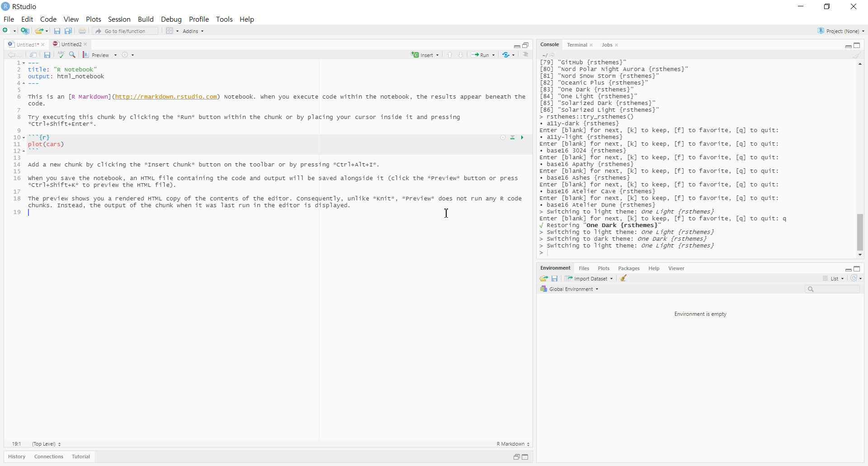
Task: Maximize the Console pane
Action: click(857, 45)
